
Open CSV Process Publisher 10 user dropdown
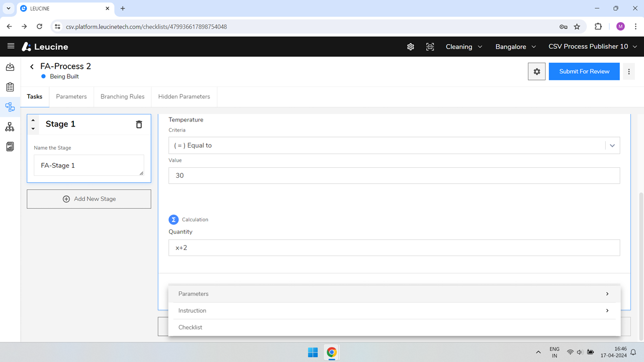coord(593,47)
